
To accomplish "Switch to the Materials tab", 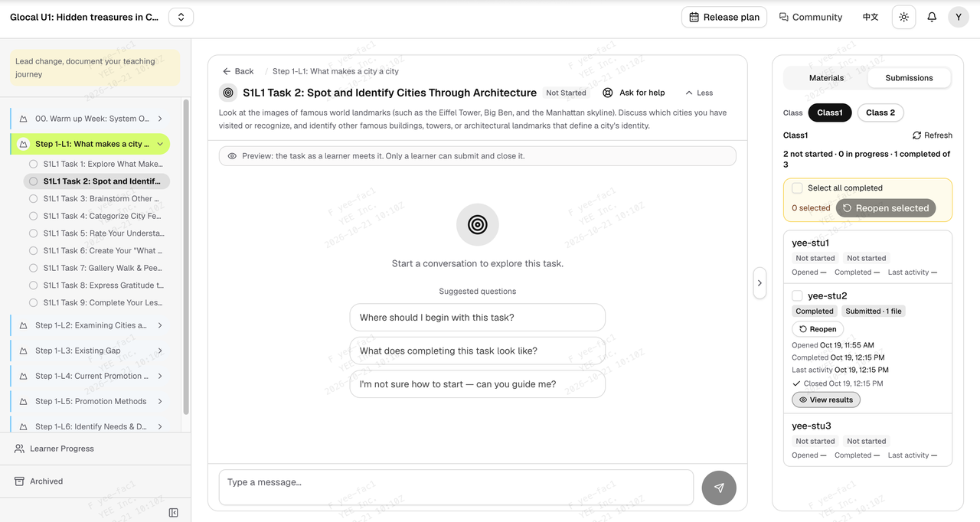I will (826, 78).
